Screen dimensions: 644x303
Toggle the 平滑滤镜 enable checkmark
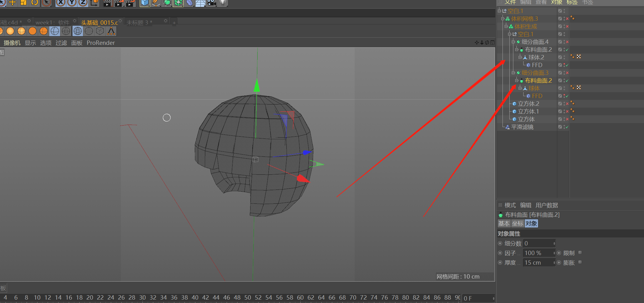pos(567,127)
